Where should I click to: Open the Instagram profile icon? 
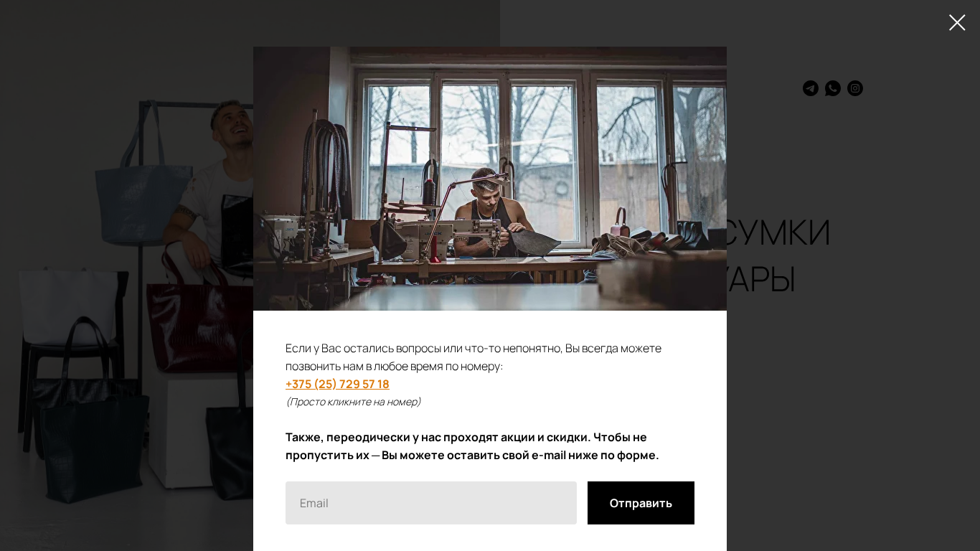click(855, 88)
